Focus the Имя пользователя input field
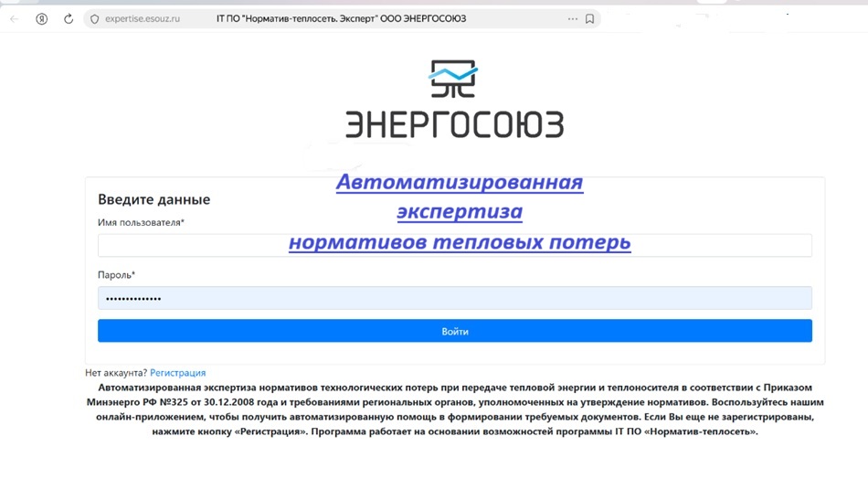Image resolution: width=868 pixels, height=500 pixels. [454, 245]
